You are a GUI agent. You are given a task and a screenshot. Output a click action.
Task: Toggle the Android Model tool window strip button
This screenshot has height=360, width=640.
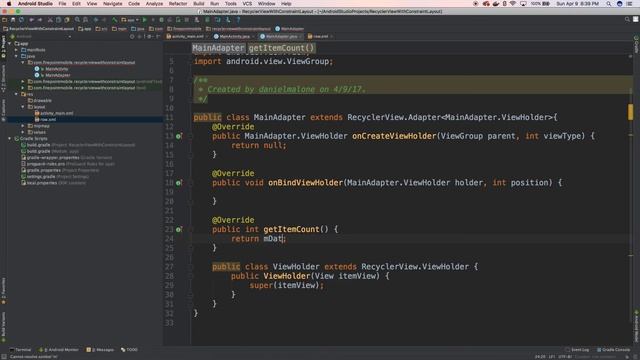pyautogui.click(x=636, y=326)
